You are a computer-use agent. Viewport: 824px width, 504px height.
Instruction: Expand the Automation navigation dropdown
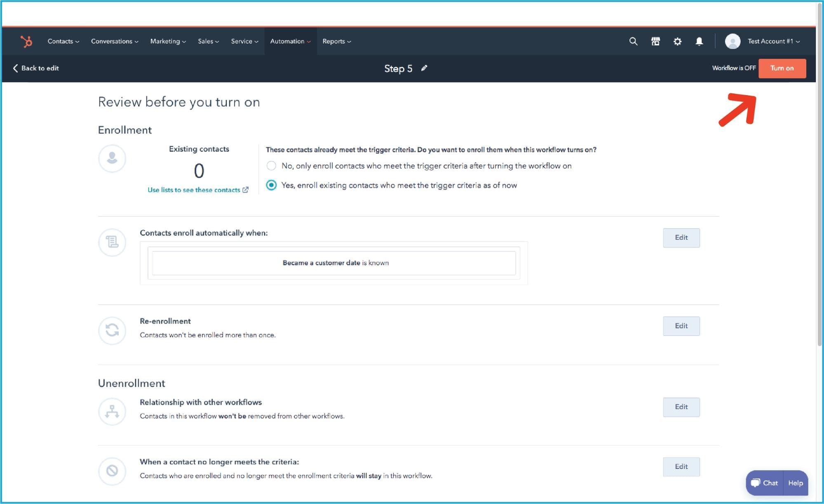pos(291,41)
